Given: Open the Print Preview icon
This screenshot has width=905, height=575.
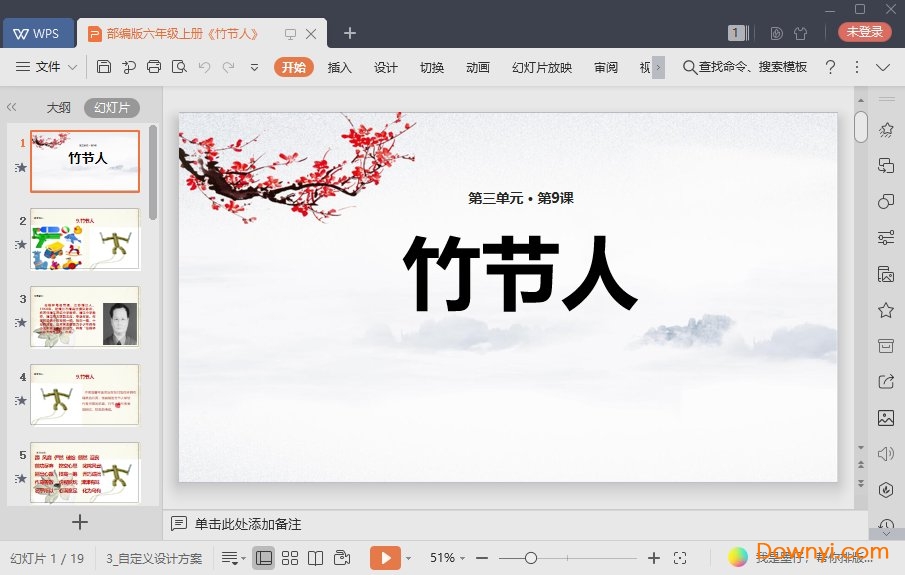Looking at the screenshot, I should tap(179, 67).
